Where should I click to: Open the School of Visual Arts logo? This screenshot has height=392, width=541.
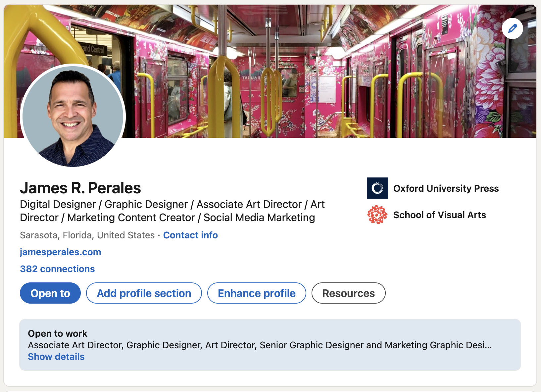pyautogui.click(x=377, y=215)
